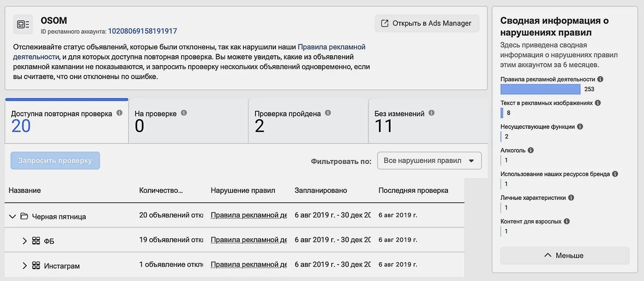644x281 pixels.
Task: Open the Все нарушения правил filter dropdown
Action: [429, 161]
